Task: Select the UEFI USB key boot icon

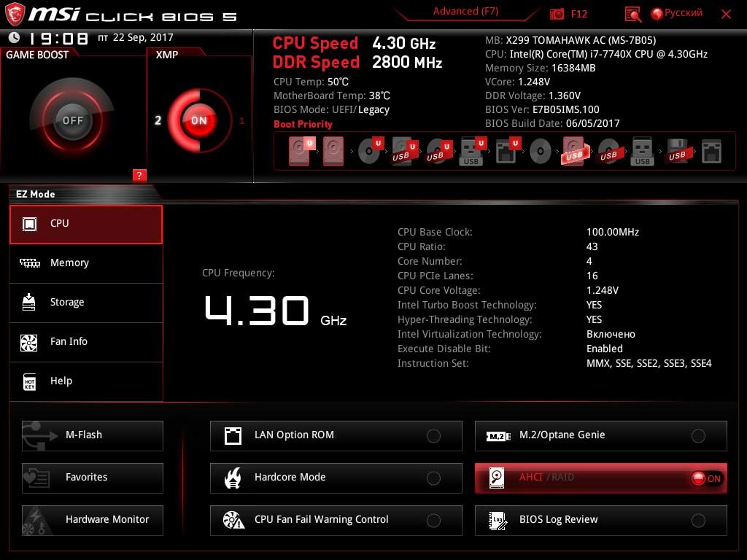Action: (x=473, y=151)
